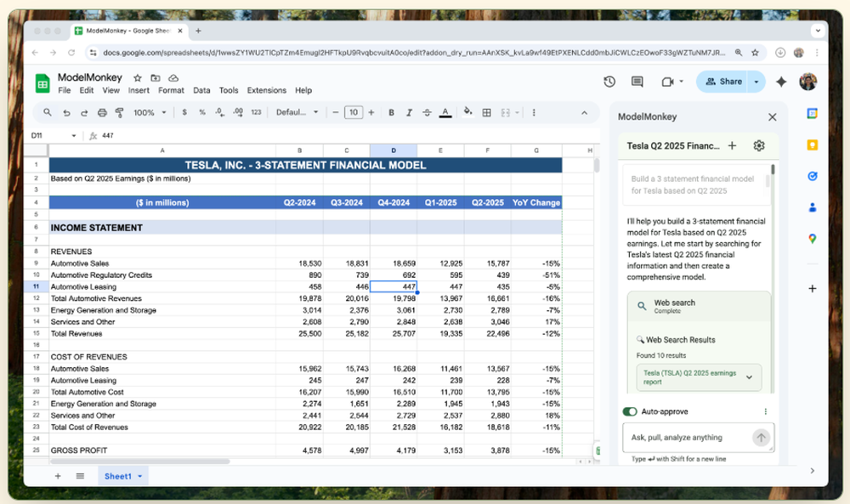Pick the fill color bucket
The image size is (850, 504).
click(467, 112)
